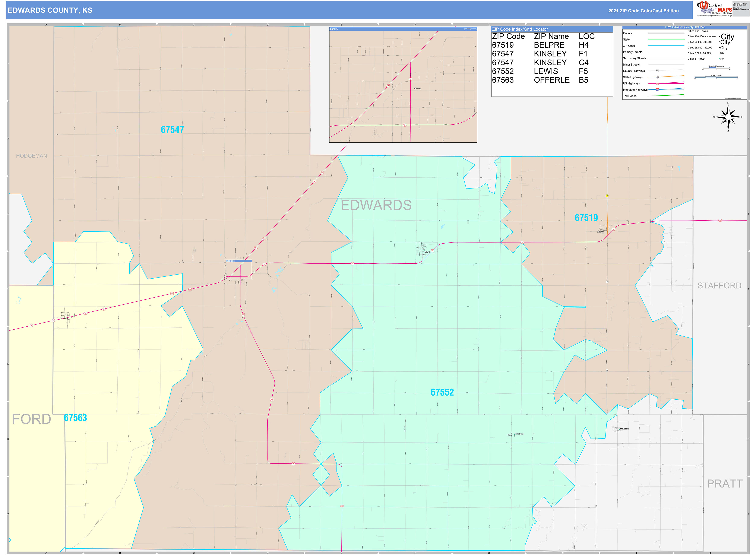Select the Interstate Highways shield icon
The height and width of the screenshot is (555, 756).
pos(657,90)
